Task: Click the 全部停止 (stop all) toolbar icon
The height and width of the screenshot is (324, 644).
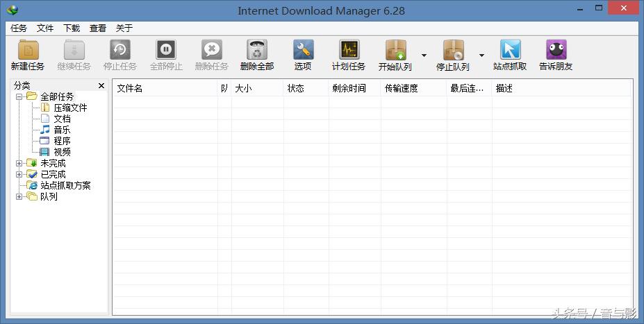Action: (x=166, y=50)
